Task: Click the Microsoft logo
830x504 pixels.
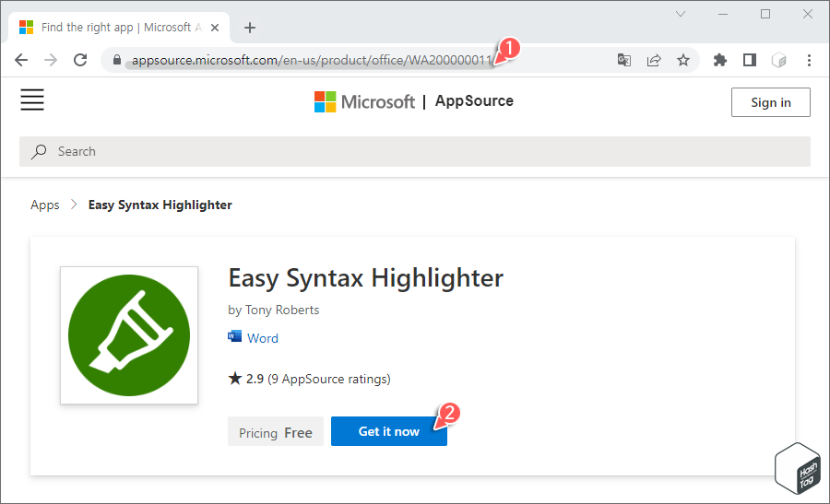Action: pyautogui.click(x=364, y=101)
